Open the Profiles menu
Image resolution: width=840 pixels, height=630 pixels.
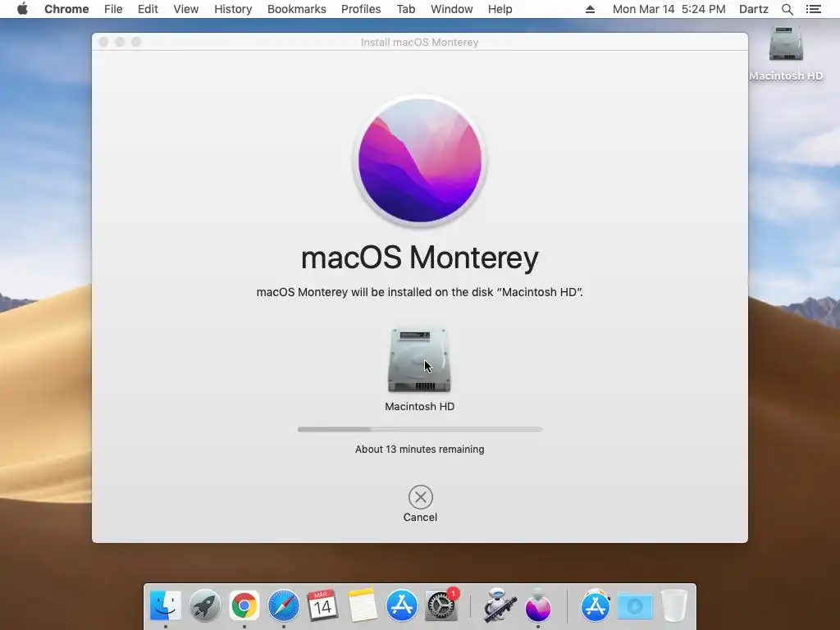point(361,9)
